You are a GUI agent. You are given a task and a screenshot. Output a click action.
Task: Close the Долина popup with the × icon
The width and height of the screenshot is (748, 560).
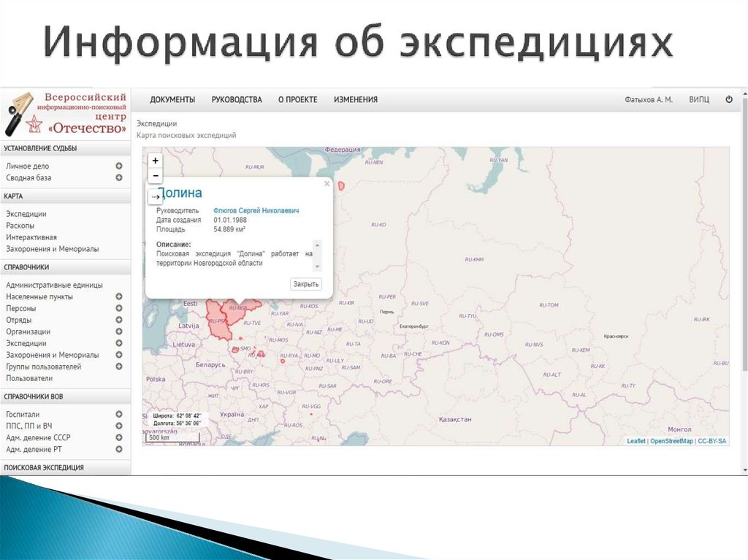[327, 183]
